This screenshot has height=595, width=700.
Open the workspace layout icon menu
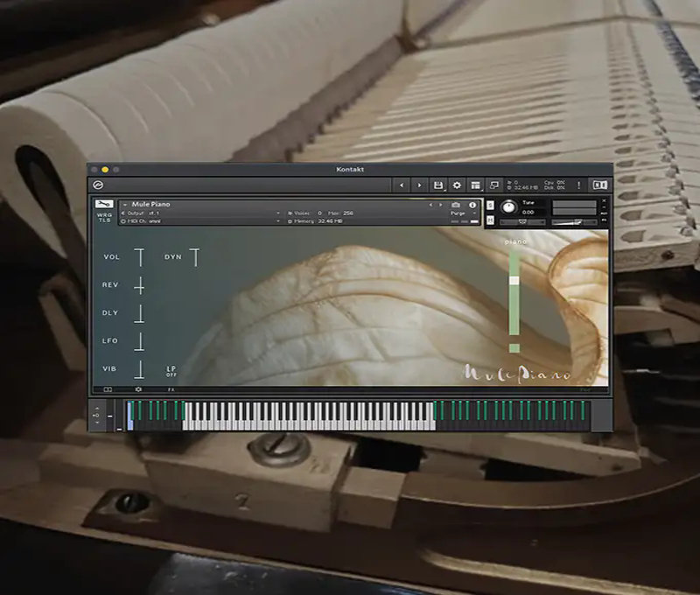[475, 185]
